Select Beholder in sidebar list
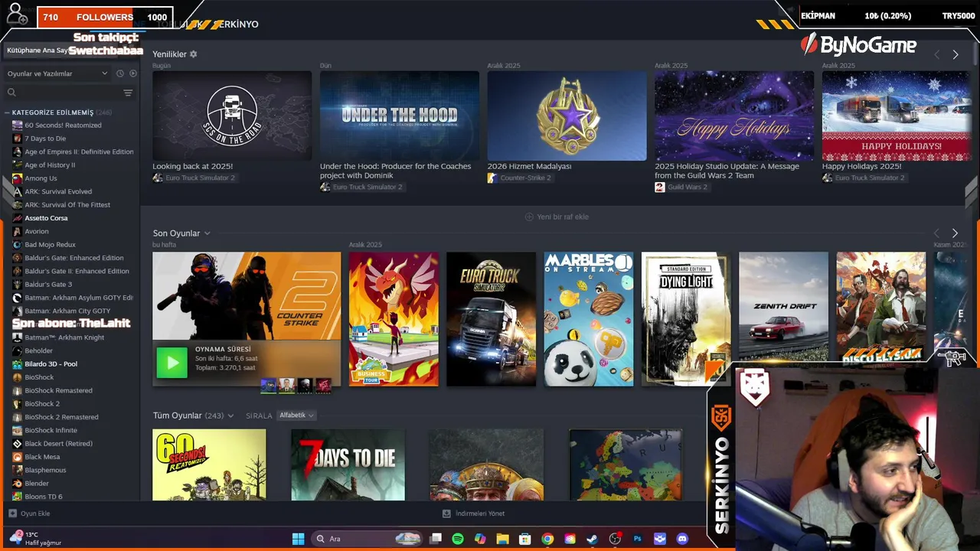 (38, 350)
